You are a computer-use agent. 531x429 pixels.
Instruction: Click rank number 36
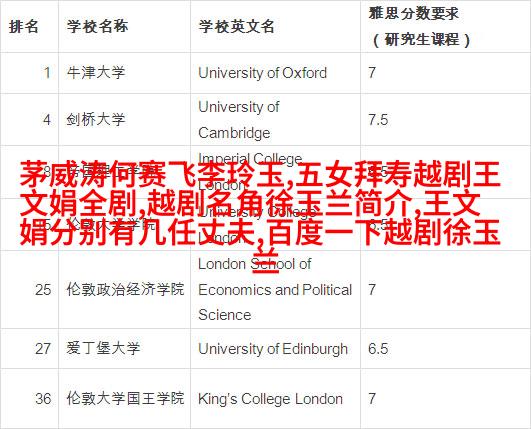(x=43, y=399)
